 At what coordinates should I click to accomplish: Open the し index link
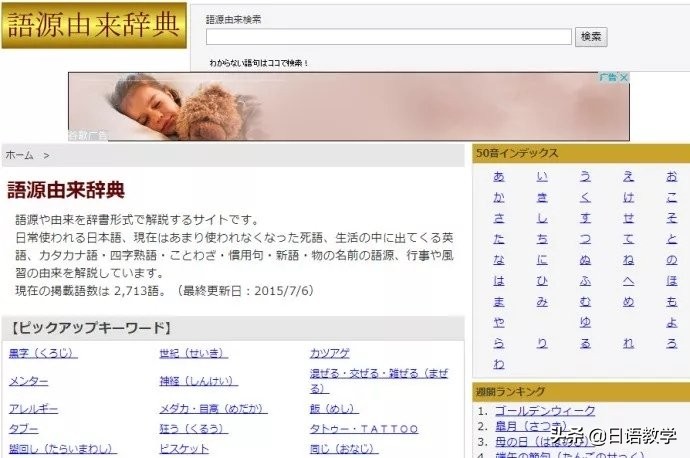542,218
